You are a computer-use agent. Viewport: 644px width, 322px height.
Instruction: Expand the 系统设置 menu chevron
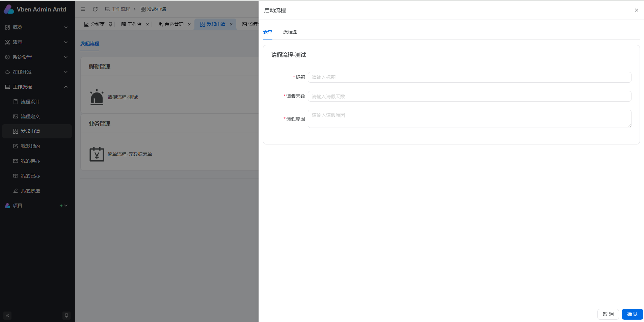tap(66, 57)
